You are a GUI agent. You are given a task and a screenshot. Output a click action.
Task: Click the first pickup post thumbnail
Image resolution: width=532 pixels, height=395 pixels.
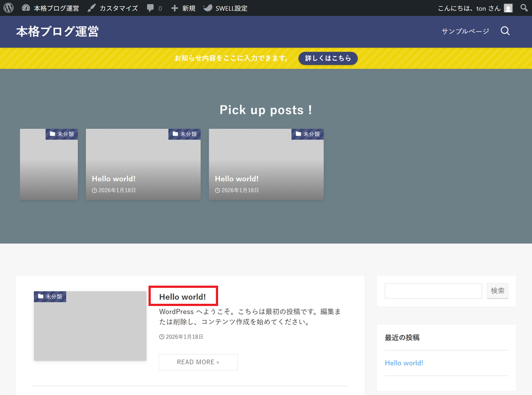pyautogui.click(x=49, y=164)
